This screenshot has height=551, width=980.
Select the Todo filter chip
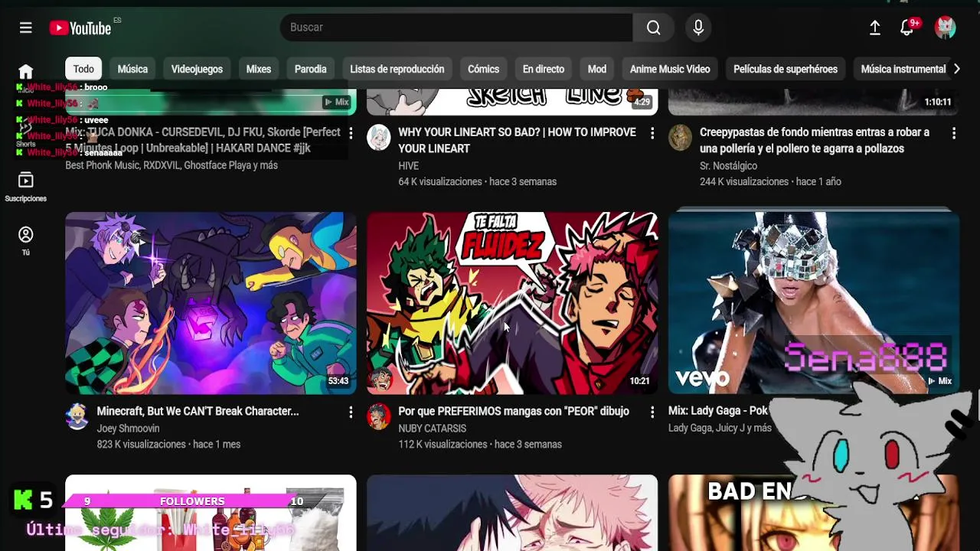tap(83, 69)
